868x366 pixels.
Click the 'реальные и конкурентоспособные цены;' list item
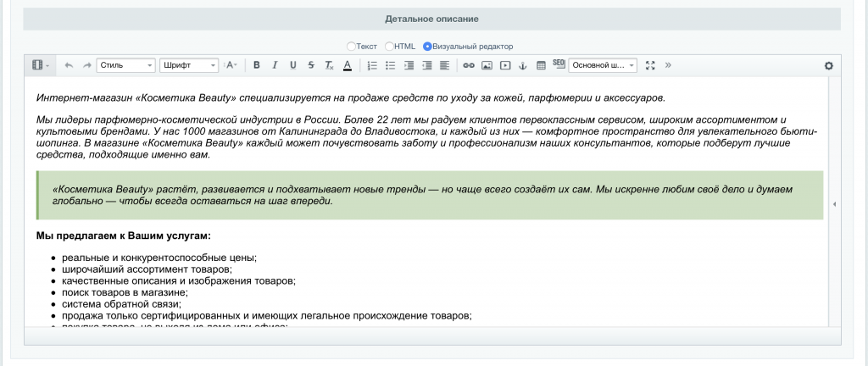tap(159, 258)
